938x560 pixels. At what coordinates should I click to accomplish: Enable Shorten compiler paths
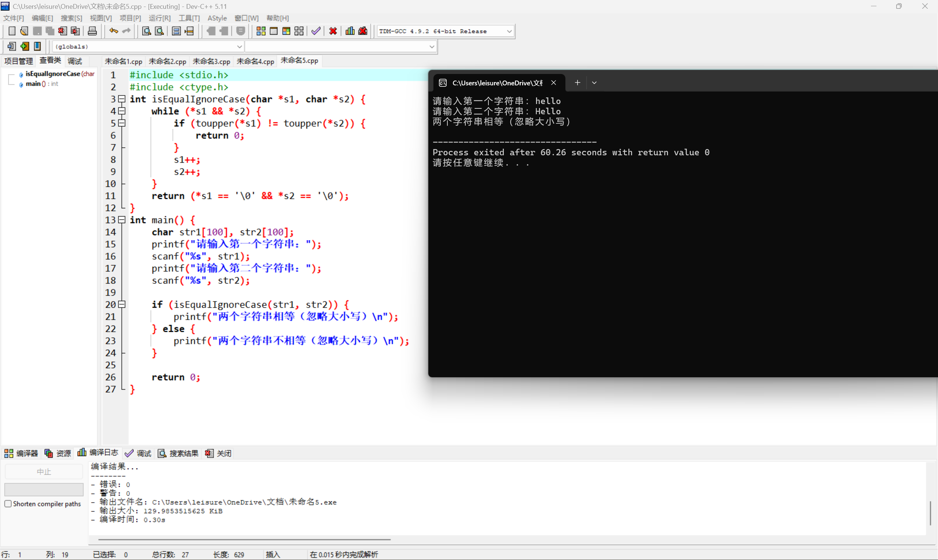tap(8, 503)
